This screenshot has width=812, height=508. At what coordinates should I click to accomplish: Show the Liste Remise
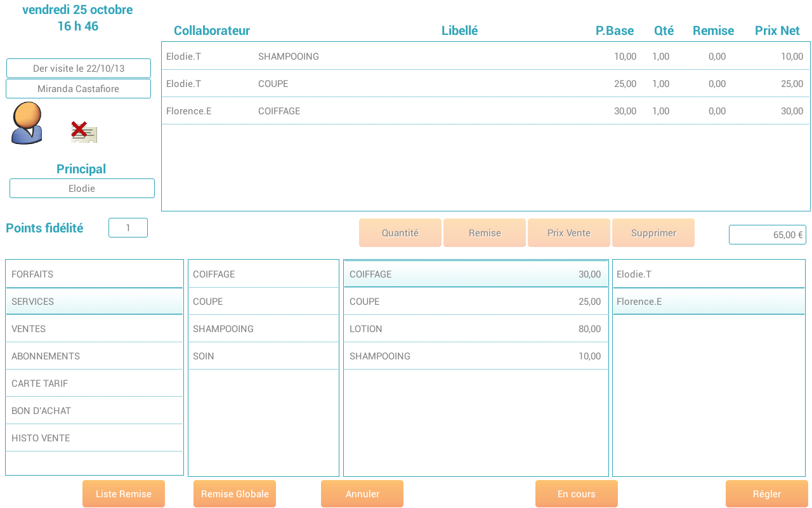124,494
